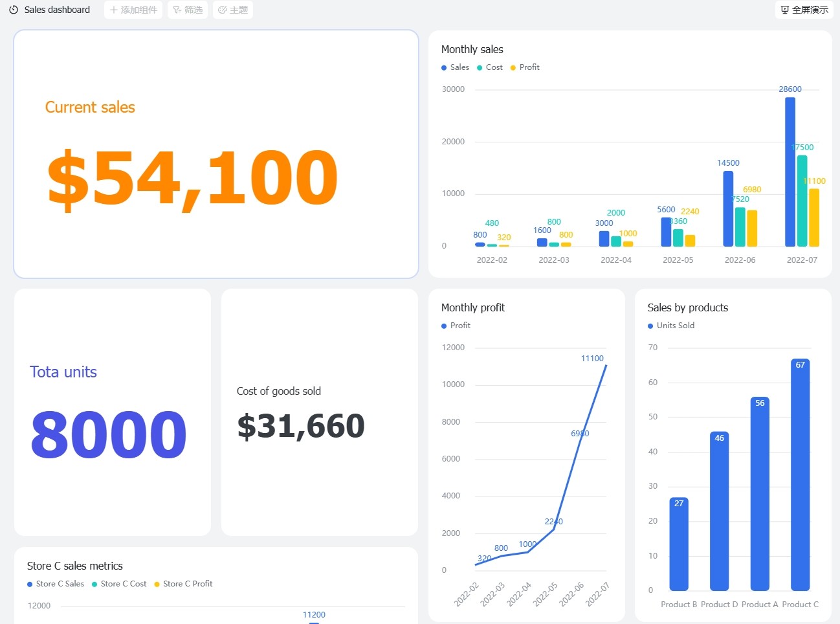Click the Product C bar showing 67
The width and height of the screenshot is (840, 624).
(801, 474)
